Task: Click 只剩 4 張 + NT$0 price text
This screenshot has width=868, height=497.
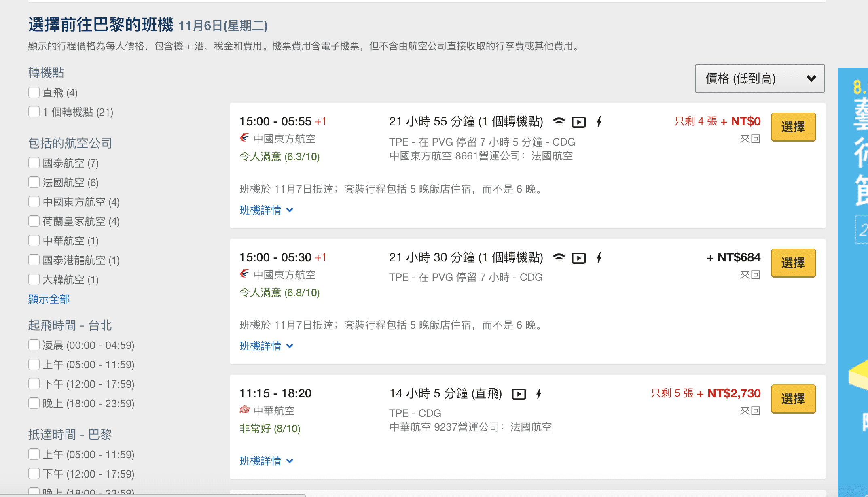Action: click(x=718, y=121)
